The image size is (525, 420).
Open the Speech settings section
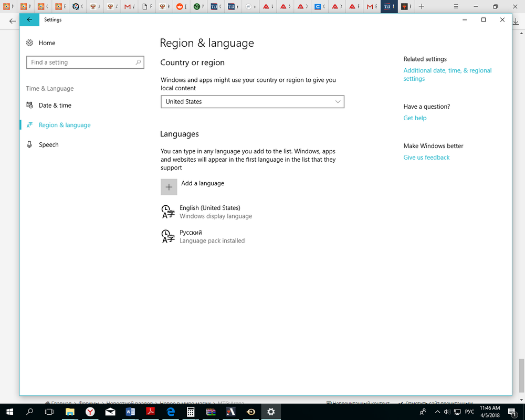(48, 144)
